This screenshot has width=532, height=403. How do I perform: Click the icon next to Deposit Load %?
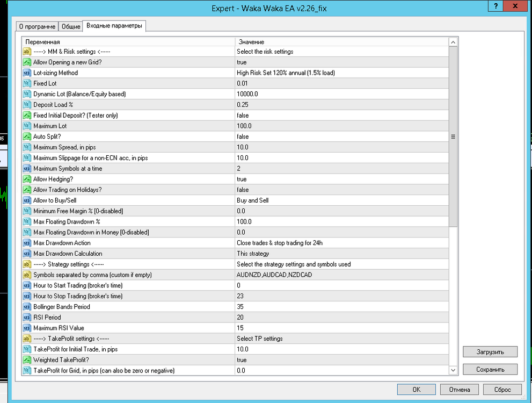click(x=27, y=105)
